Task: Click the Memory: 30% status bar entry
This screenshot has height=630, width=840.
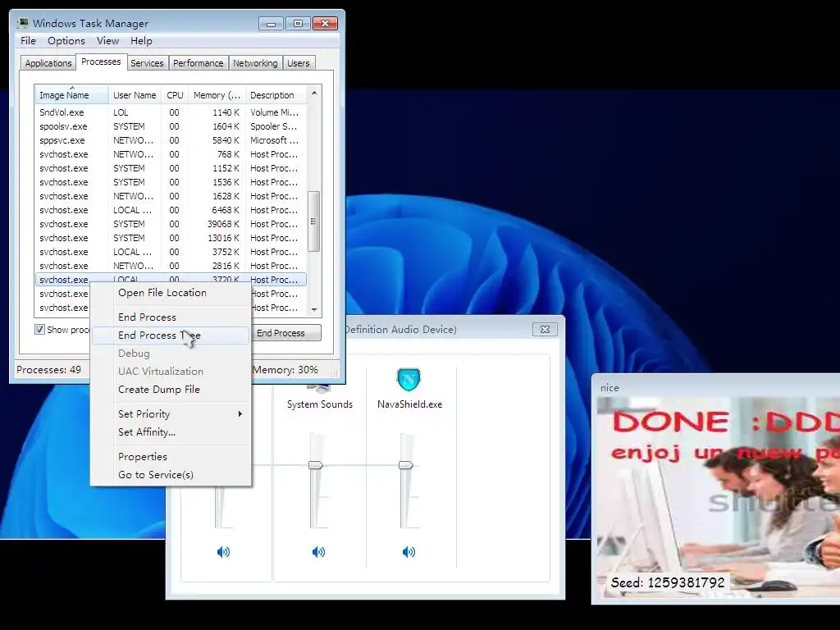Action: click(285, 370)
